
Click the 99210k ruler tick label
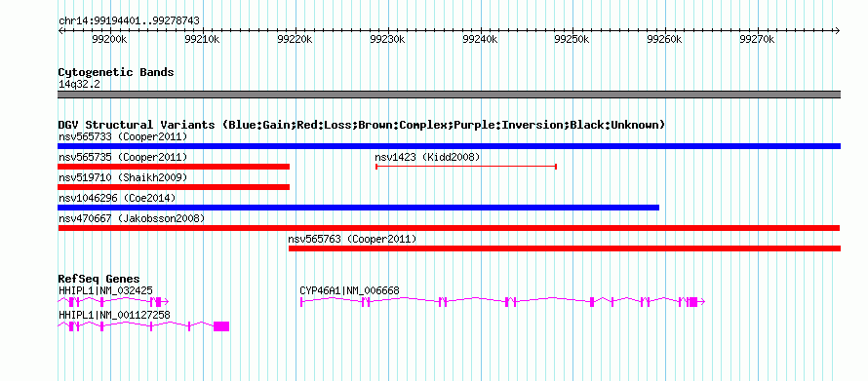pos(202,39)
